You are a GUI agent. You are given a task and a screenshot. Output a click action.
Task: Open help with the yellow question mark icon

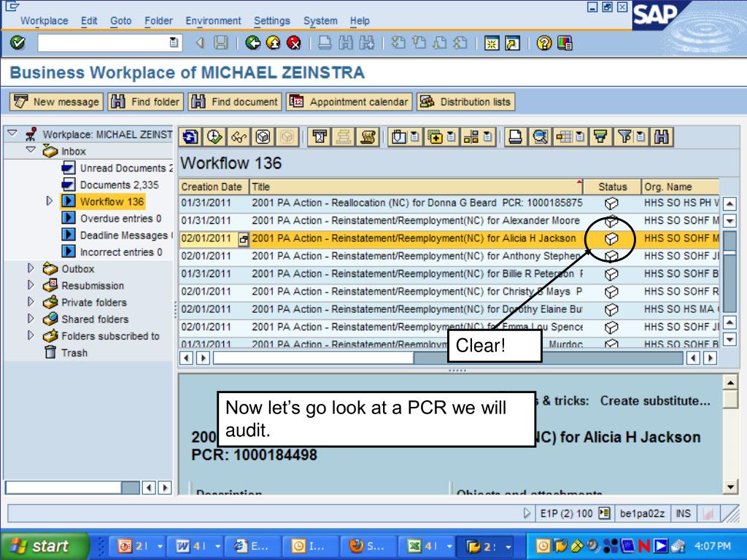[x=543, y=43]
